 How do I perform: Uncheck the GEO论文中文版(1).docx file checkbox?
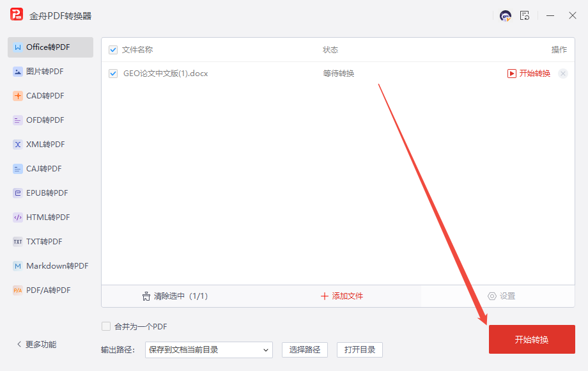[x=113, y=74]
